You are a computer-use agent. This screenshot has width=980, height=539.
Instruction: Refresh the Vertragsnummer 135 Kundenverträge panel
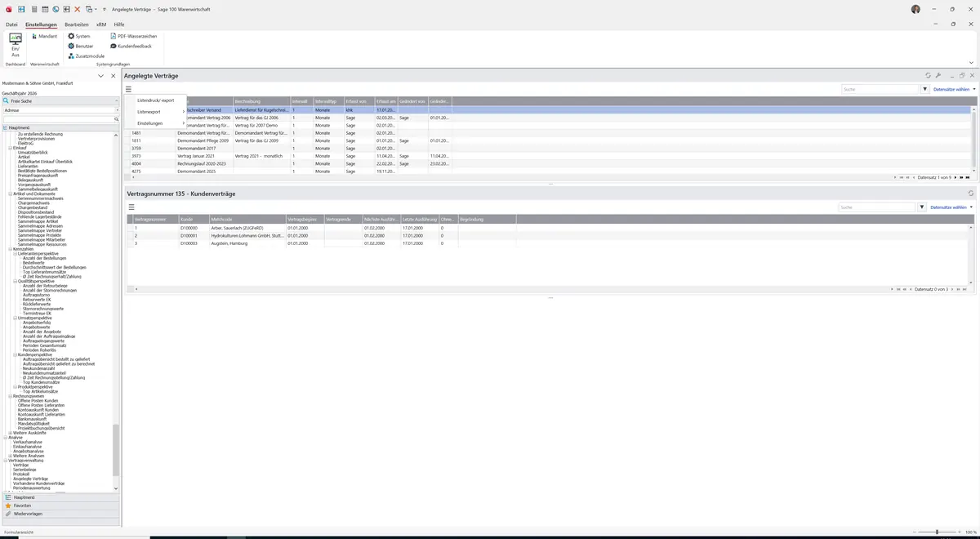(971, 194)
